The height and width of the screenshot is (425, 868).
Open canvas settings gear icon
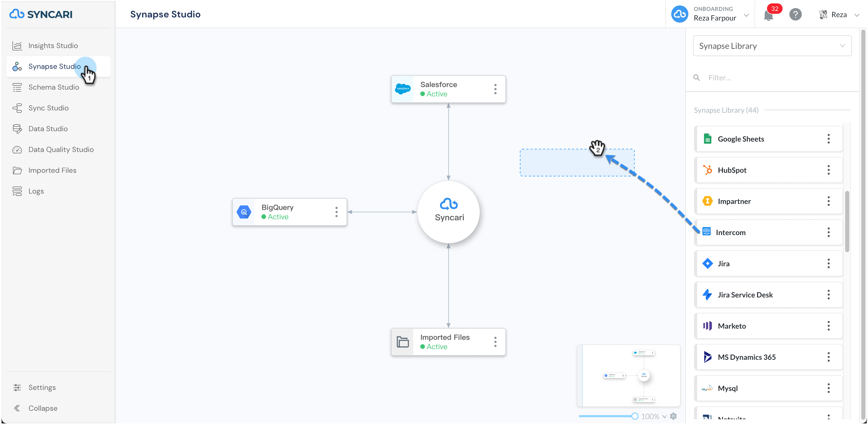click(x=673, y=416)
